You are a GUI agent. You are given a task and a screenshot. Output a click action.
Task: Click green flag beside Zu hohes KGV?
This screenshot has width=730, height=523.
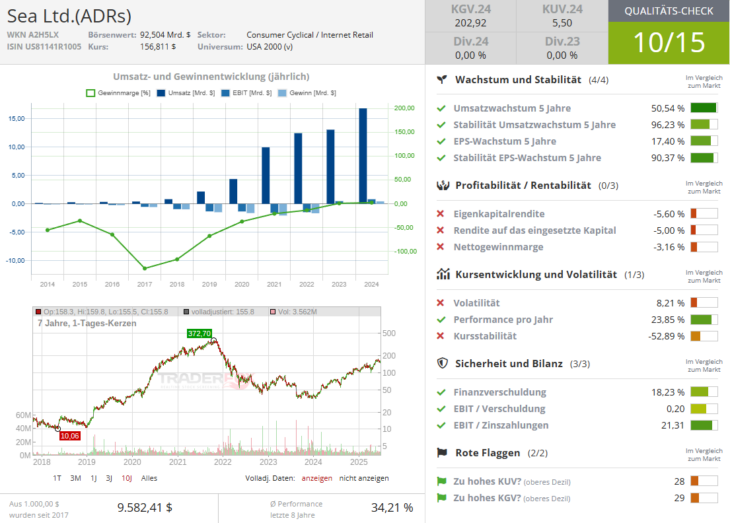(441, 497)
